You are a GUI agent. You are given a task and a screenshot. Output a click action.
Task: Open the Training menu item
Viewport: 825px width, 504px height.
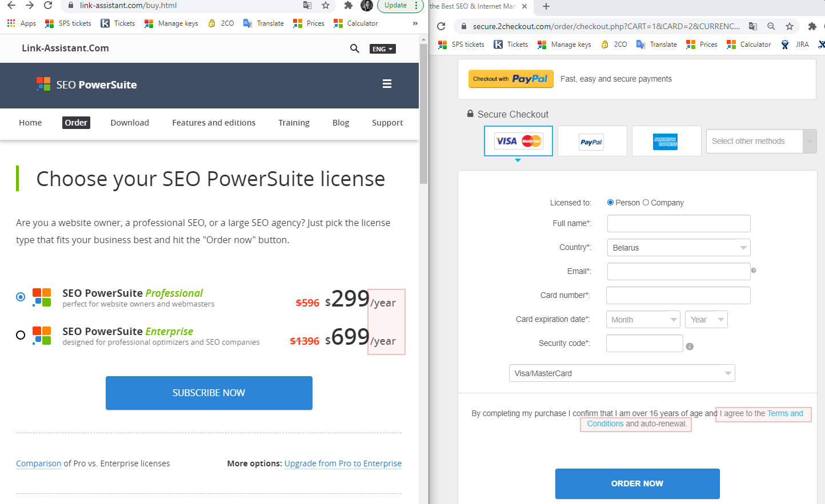[x=294, y=123]
